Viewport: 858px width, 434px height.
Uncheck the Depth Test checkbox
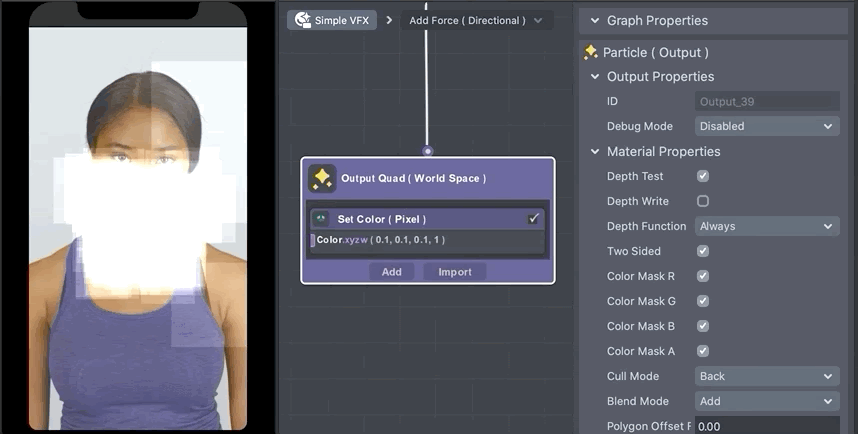click(x=703, y=176)
